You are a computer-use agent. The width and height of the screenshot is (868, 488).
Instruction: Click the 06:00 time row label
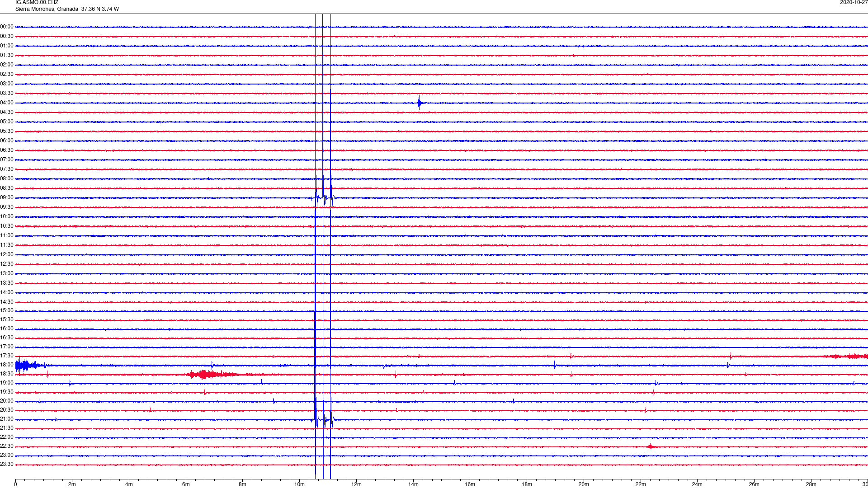pos(7,141)
